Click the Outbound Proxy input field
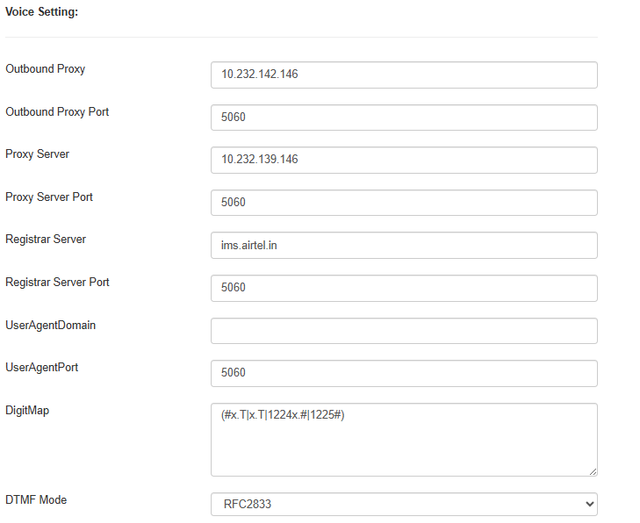The image size is (640, 523). point(404,75)
